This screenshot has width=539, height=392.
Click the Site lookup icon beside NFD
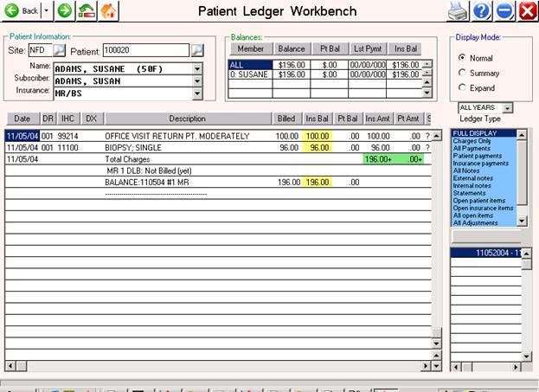[x=59, y=50]
